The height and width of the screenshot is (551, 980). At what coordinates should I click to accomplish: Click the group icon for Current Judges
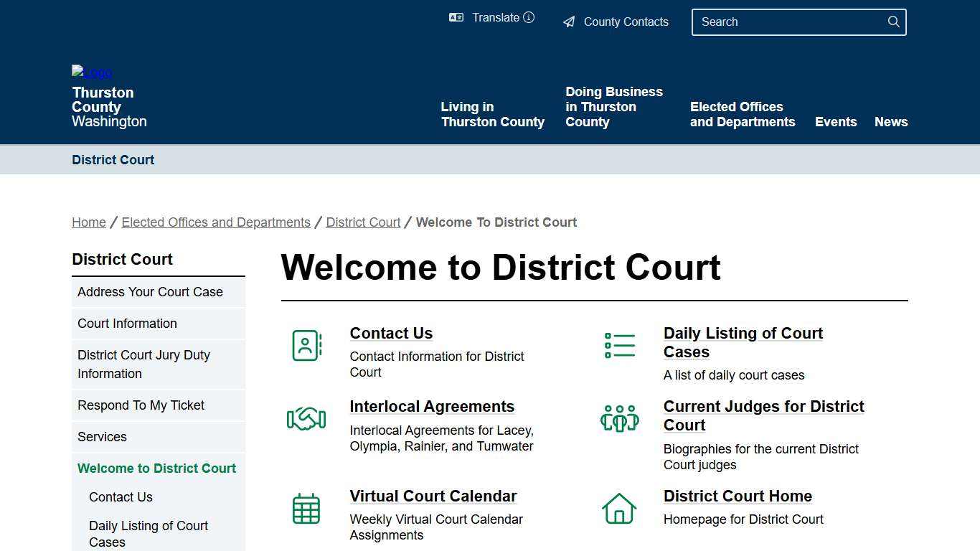click(619, 418)
